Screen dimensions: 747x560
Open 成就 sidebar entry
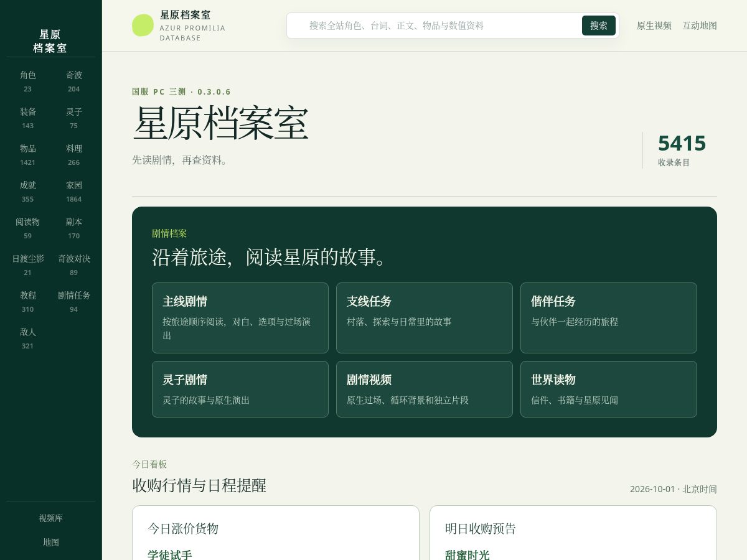28,192
